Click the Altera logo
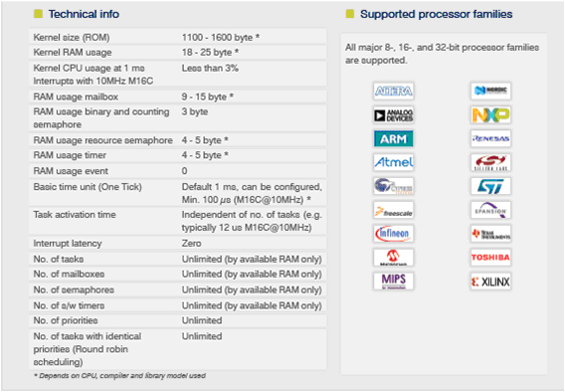This screenshot has height=392, width=565. (x=393, y=91)
